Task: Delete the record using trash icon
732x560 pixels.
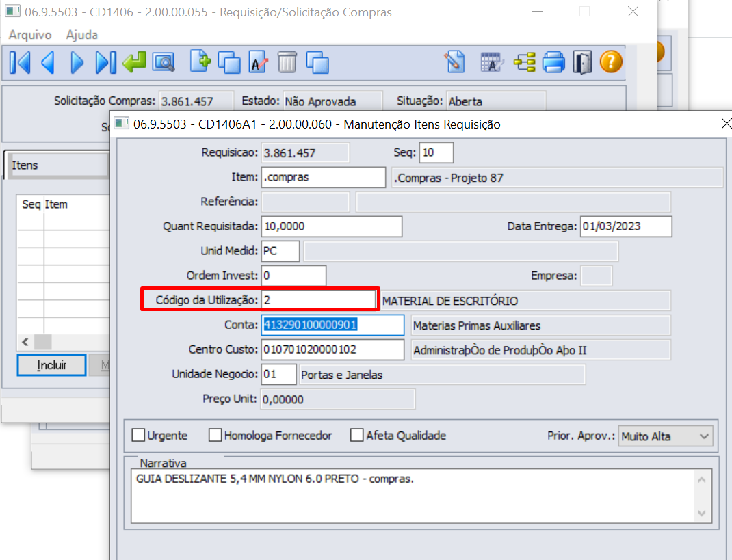Action: (287, 62)
